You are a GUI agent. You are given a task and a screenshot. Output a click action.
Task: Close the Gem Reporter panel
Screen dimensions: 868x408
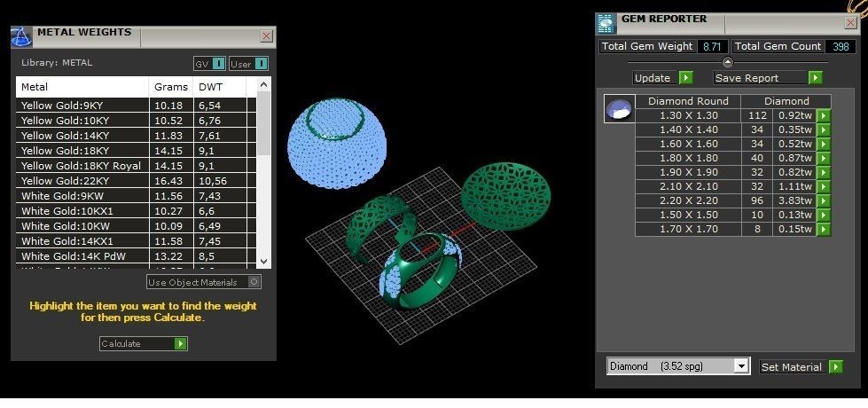coord(851,23)
